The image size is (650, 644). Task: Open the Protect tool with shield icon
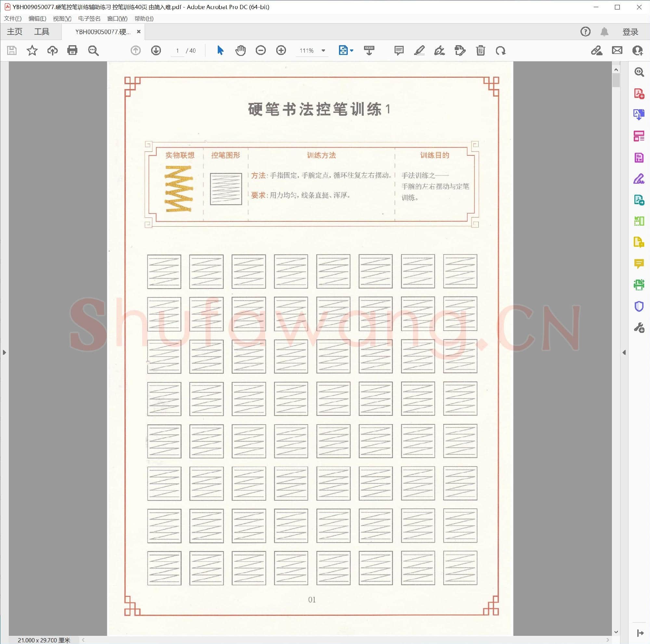click(639, 306)
